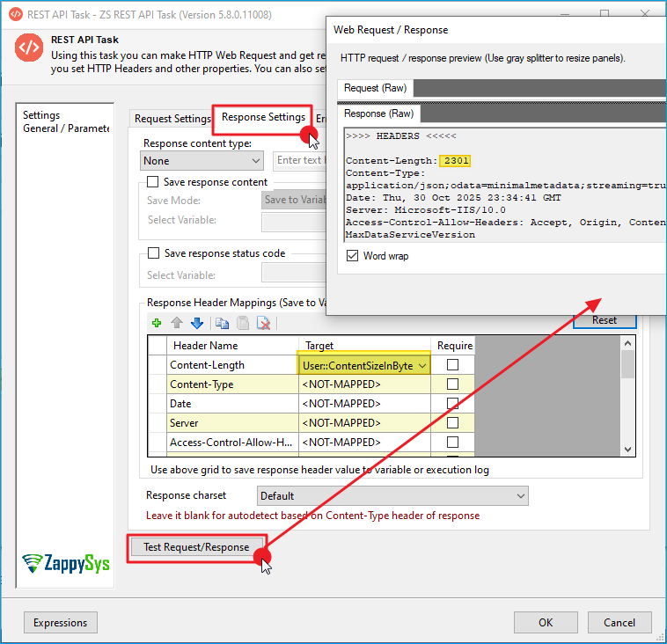Click the header mappings grid vertical scrollbar

pos(627,396)
